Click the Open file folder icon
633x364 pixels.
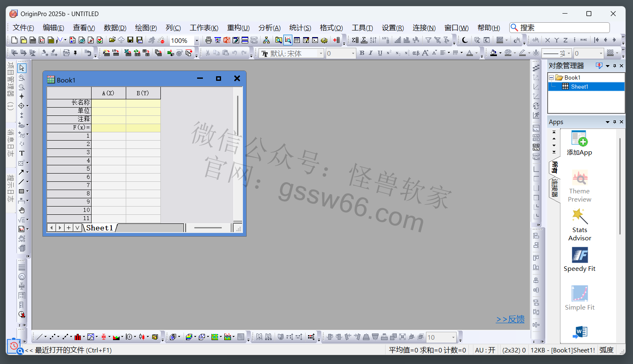click(112, 40)
